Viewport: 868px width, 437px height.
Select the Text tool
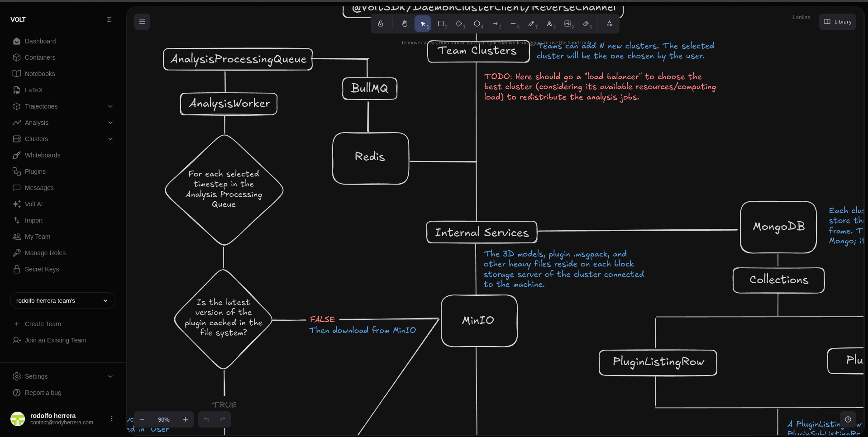pyautogui.click(x=549, y=24)
